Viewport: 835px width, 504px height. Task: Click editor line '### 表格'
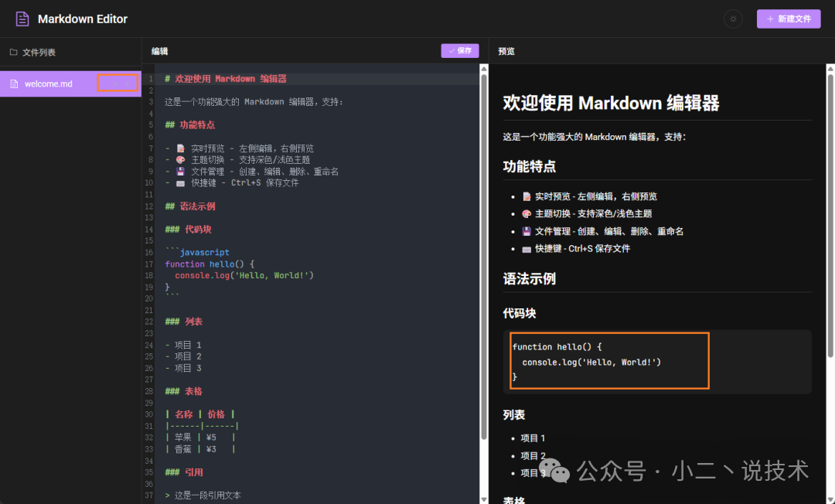(x=184, y=391)
